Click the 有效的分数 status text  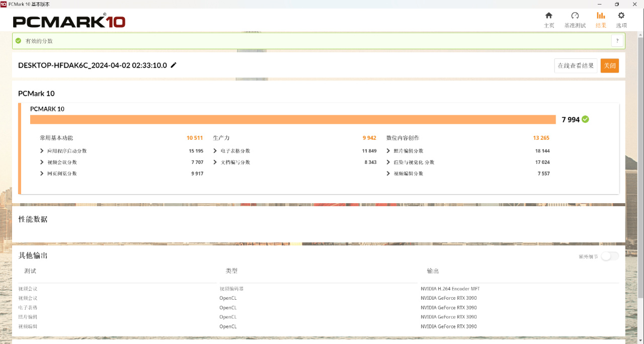pos(39,41)
